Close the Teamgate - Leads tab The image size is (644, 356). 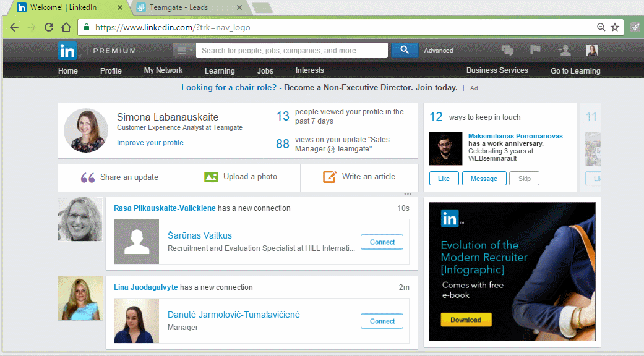click(x=239, y=7)
